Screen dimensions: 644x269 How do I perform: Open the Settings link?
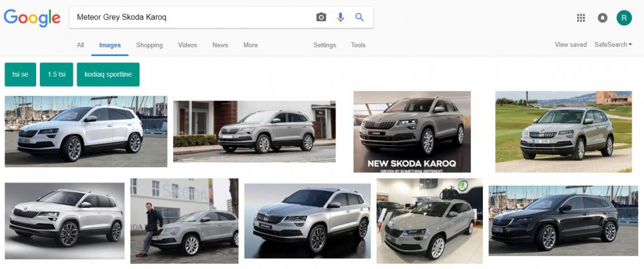(325, 45)
